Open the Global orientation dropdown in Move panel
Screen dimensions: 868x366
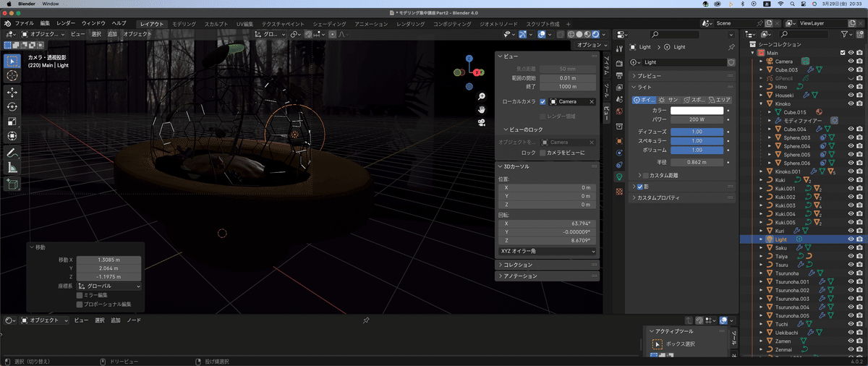tap(109, 286)
